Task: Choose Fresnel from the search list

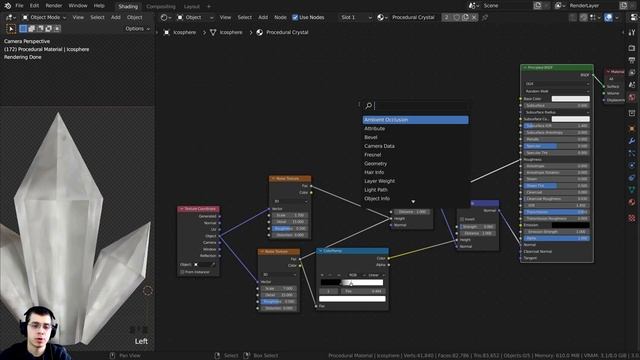Action: (416, 155)
